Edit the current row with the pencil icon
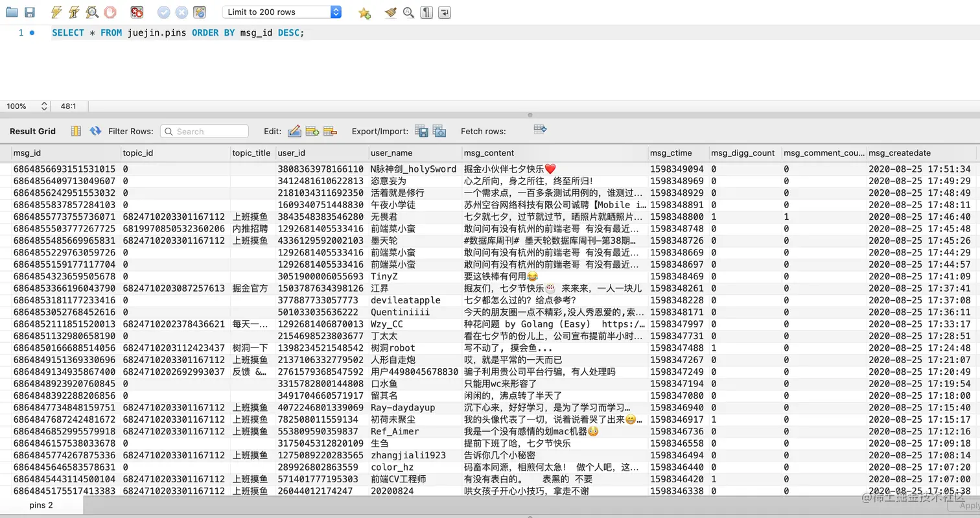980x518 pixels. click(294, 131)
